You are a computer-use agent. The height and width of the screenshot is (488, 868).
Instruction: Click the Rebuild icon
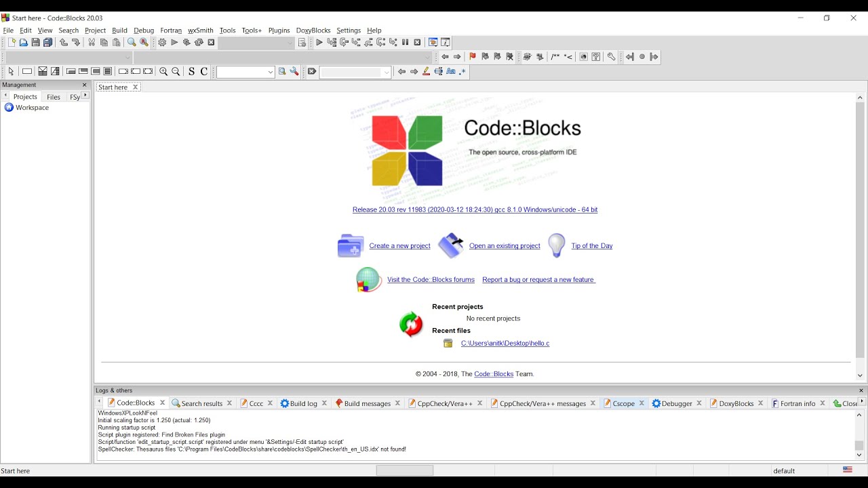click(x=199, y=43)
